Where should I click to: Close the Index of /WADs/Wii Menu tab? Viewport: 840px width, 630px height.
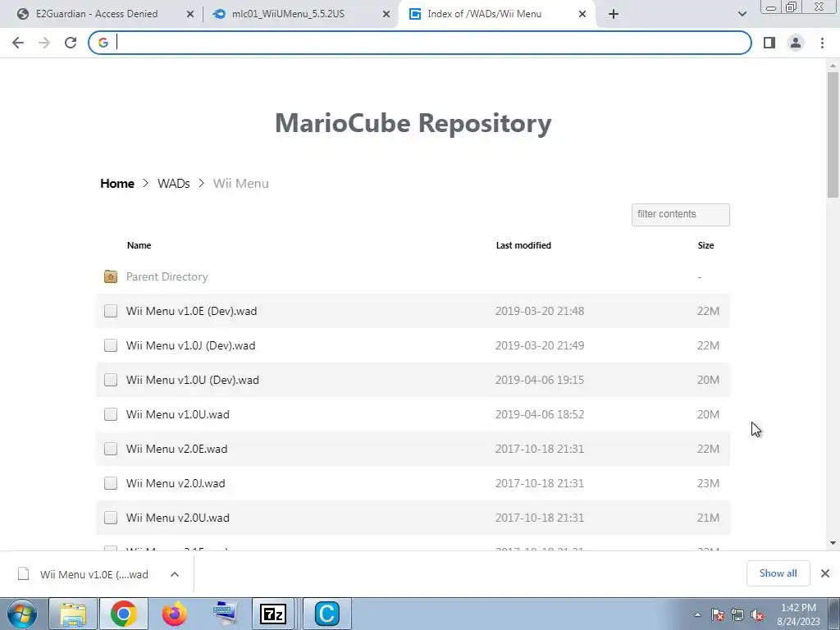(x=582, y=15)
